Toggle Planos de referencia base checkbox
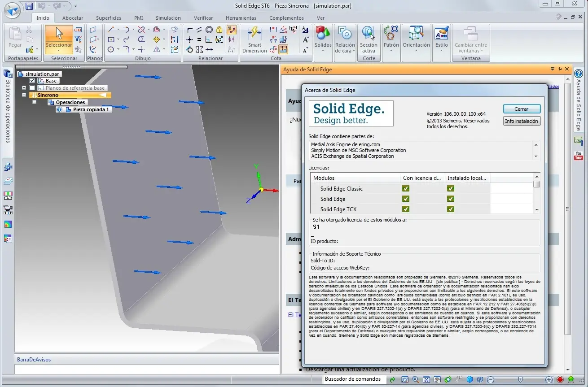The height and width of the screenshot is (387, 588). click(x=32, y=88)
